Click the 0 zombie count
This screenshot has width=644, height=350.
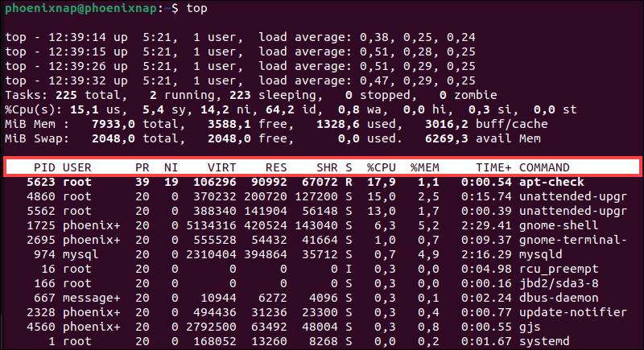tap(443, 95)
